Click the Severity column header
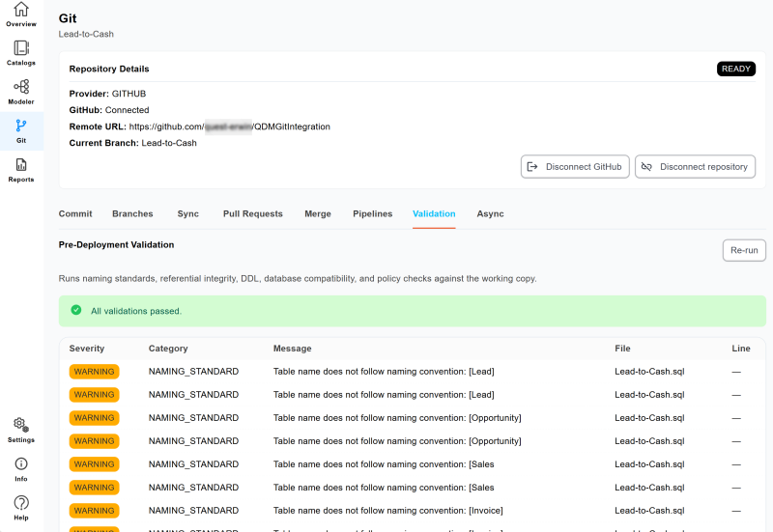Screen dimensions: 773x532 87,349
